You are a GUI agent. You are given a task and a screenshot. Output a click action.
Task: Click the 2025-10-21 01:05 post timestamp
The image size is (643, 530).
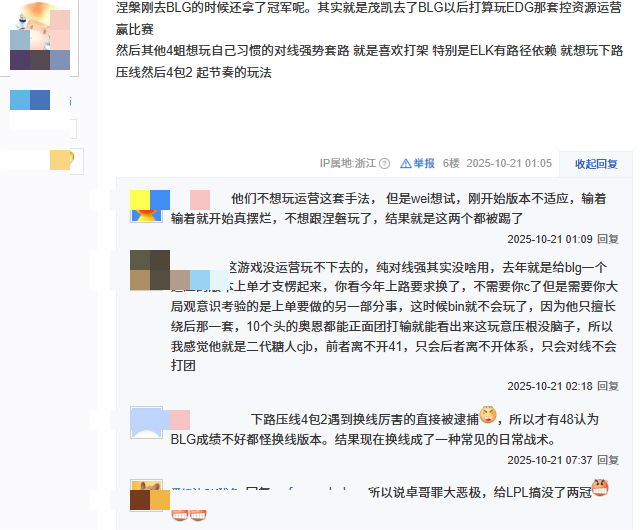coord(509,163)
